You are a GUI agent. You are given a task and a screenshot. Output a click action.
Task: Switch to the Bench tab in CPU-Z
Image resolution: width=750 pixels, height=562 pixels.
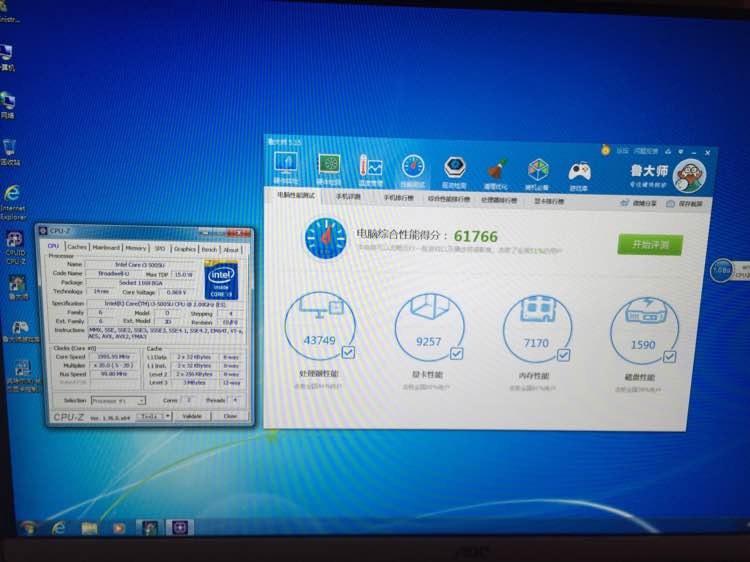(x=209, y=249)
